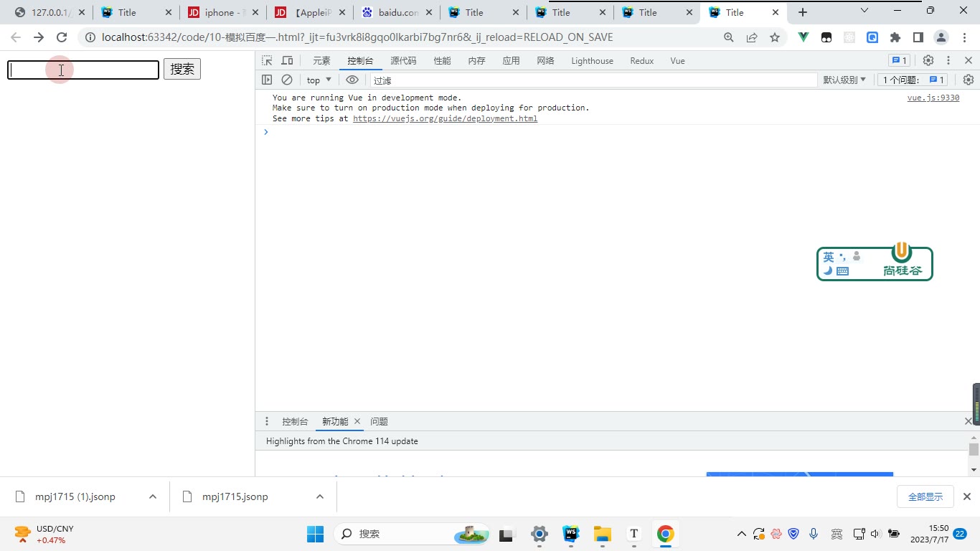Open a new browser tab
This screenshot has height=551, width=980.
point(803,12)
